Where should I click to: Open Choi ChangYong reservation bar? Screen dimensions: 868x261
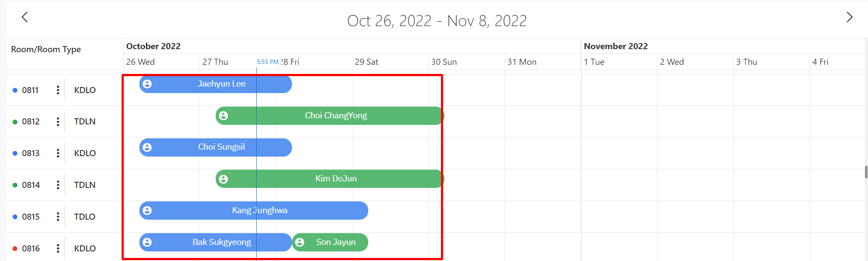[336, 116]
